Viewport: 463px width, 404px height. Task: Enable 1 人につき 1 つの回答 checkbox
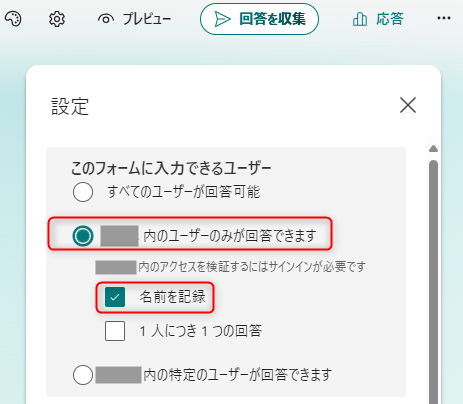click(x=115, y=331)
